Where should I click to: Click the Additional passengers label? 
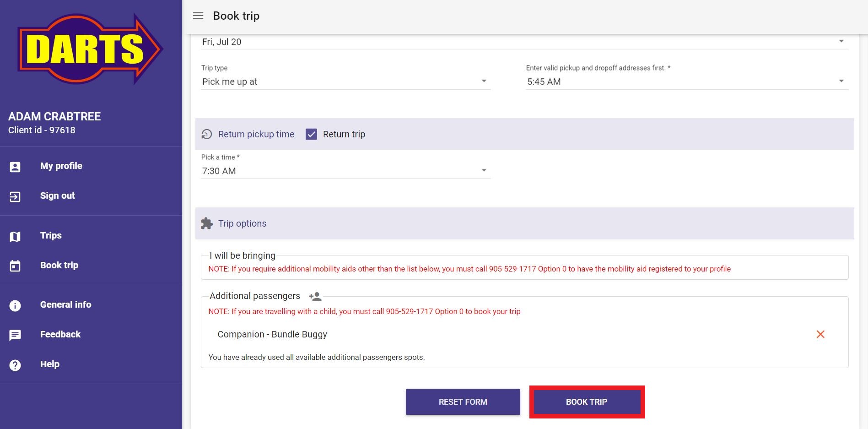click(x=255, y=296)
